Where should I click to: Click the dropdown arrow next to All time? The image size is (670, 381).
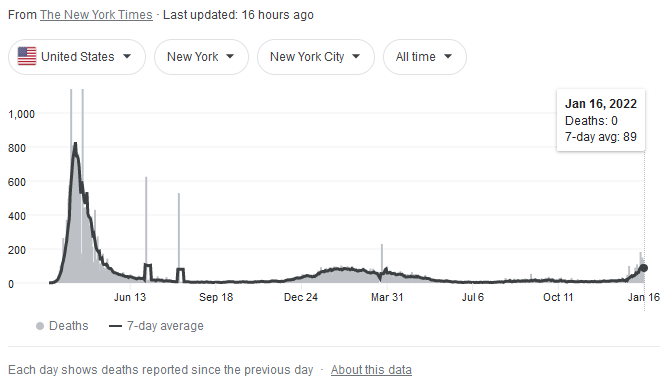click(448, 56)
